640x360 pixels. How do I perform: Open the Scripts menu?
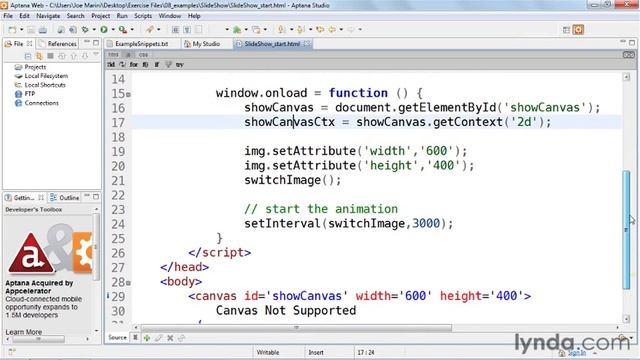(143, 16)
